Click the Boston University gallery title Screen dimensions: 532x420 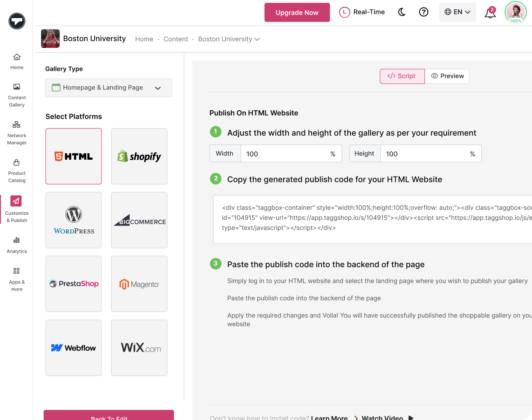point(94,38)
